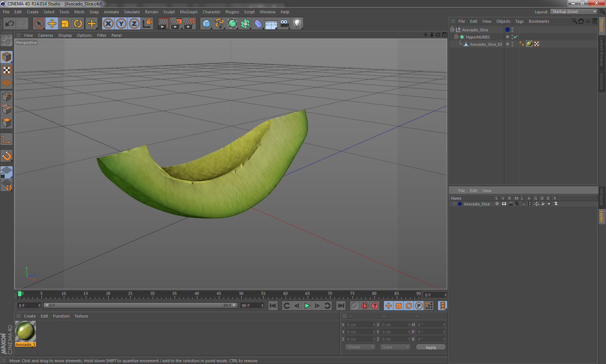
Task: Click the coordinate system icon
Action: pos(147,24)
